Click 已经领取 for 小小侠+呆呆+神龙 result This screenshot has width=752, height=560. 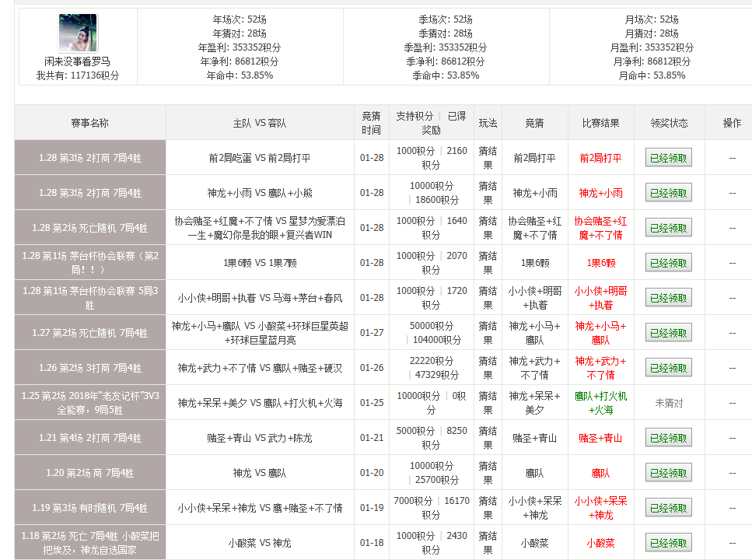coord(668,507)
